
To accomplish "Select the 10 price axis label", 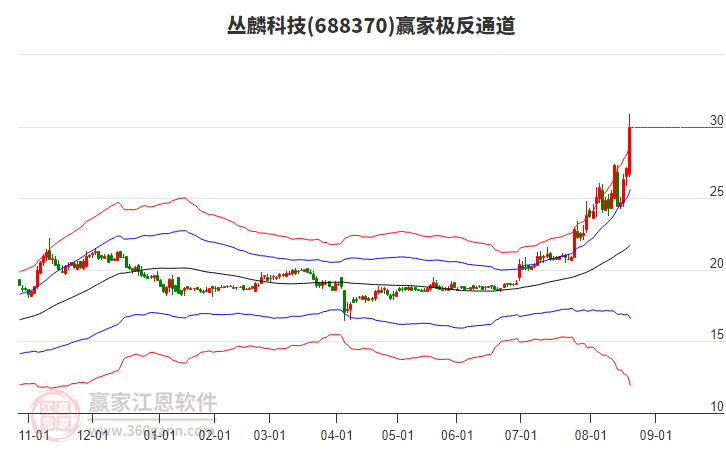I will (x=717, y=406).
